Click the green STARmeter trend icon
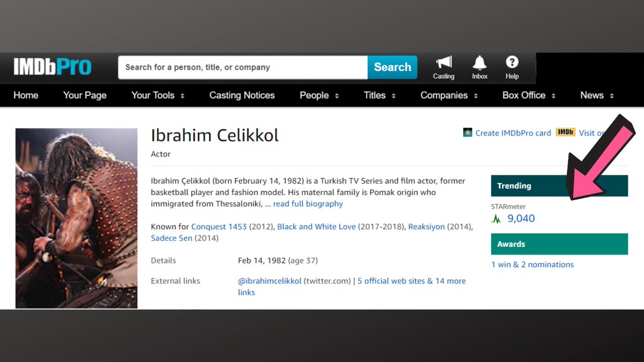The image size is (644, 362). click(496, 218)
